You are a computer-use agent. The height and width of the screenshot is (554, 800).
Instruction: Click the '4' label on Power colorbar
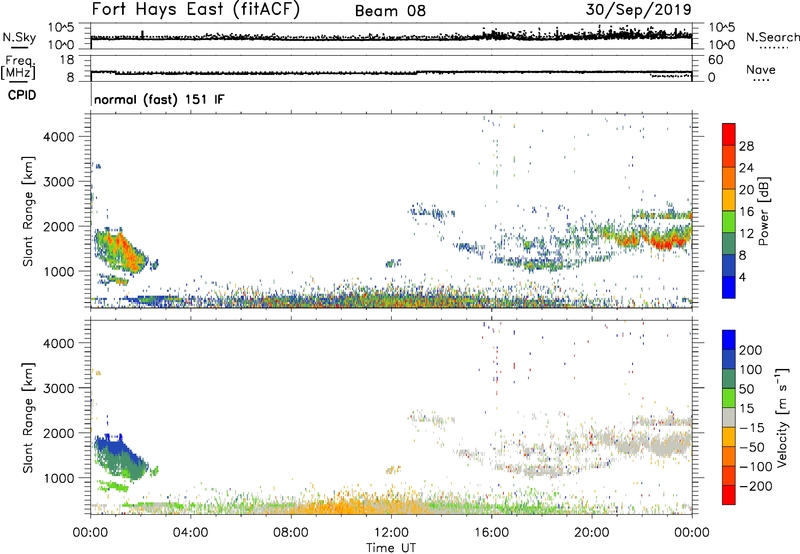743,277
